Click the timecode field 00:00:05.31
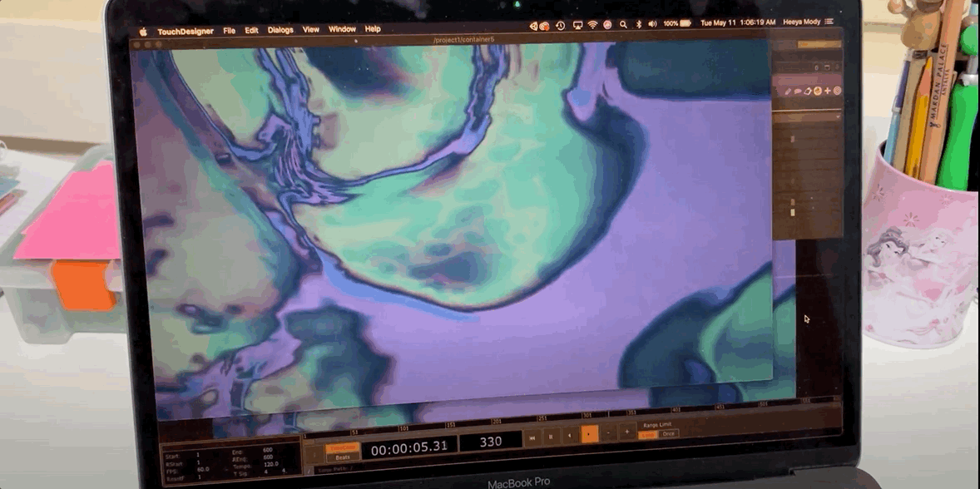The image size is (980, 489). pyautogui.click(x=409, y=447)
